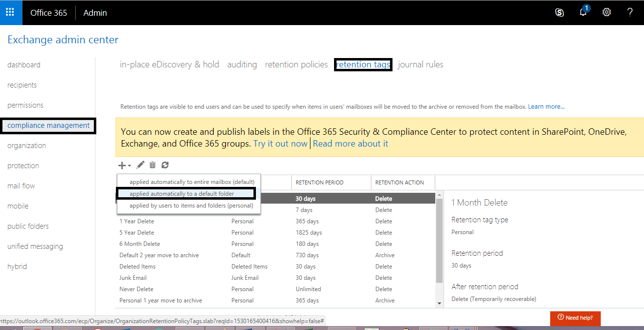The height and width of the screenshot is (330, 644).
Task: Select the retention tags tab
Action: click(x=363, y=64)
